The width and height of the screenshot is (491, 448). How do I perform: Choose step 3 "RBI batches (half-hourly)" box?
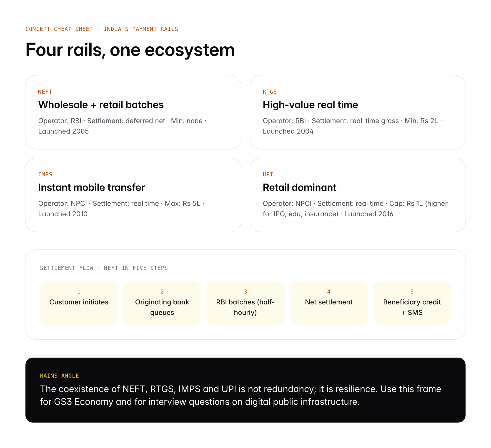[245, 302]
